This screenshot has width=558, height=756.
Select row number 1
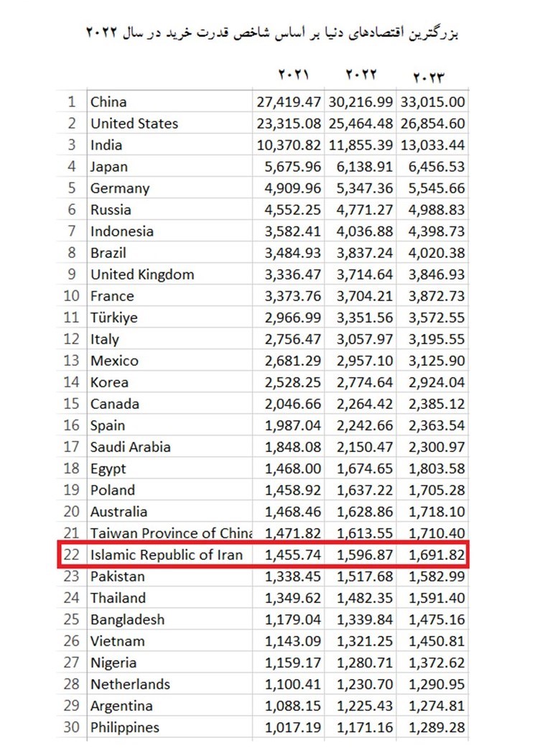tap(71, 102)
